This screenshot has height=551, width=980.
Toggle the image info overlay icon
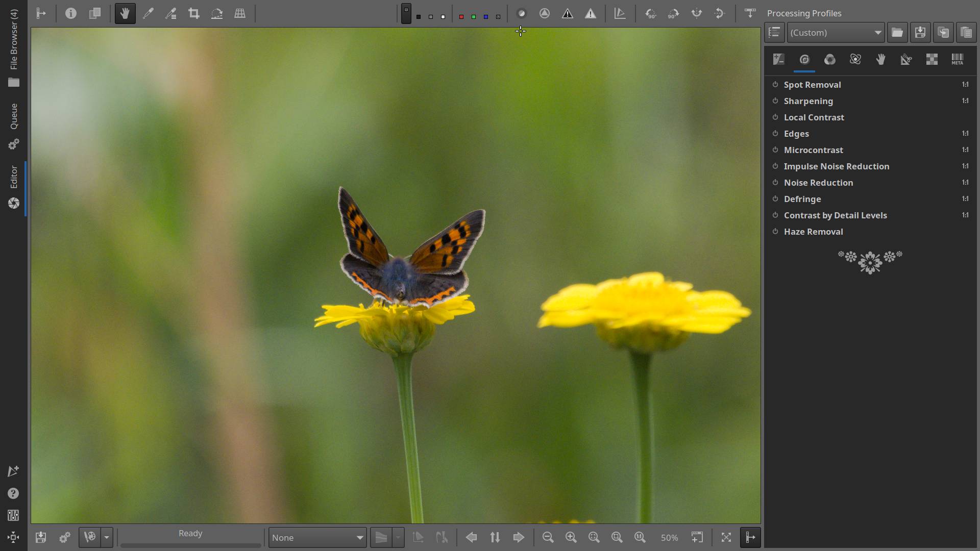coord(71,14)
